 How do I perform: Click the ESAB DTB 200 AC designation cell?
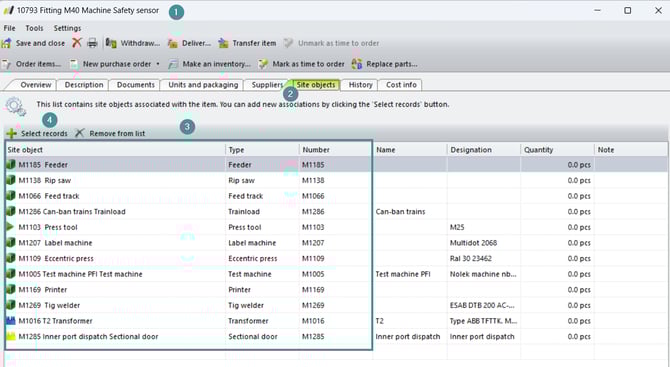pos(484,305)
